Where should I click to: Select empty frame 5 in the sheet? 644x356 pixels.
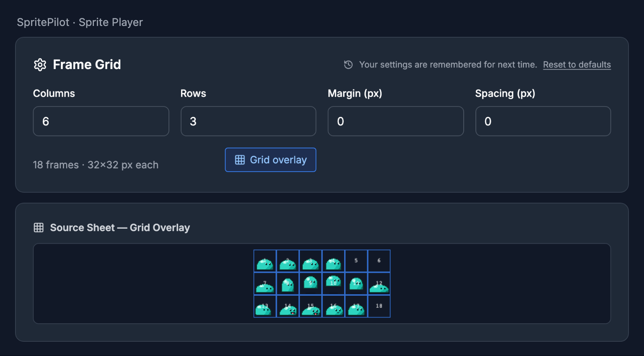pos(356,261)
